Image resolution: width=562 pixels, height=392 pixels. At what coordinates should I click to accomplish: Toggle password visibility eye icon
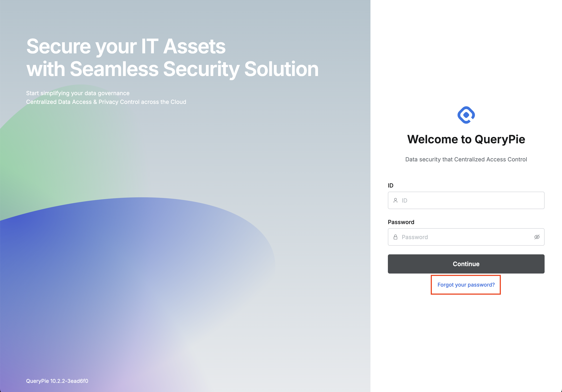pos(537,237)
